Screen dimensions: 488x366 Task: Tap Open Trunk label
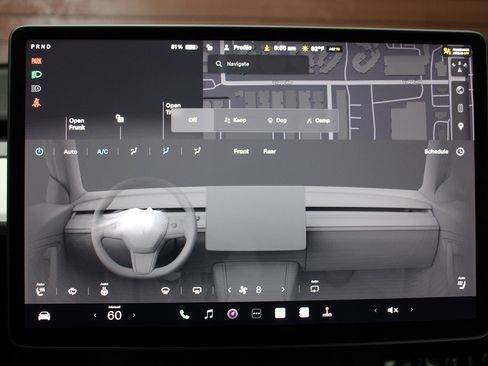[173, 108]
